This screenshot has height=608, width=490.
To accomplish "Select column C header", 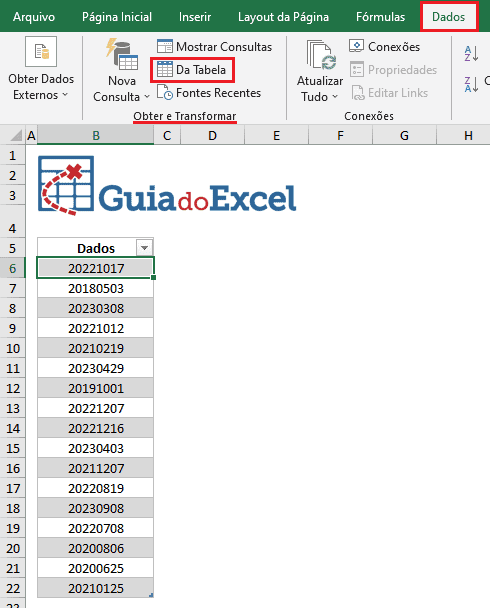I will point(167,135).
